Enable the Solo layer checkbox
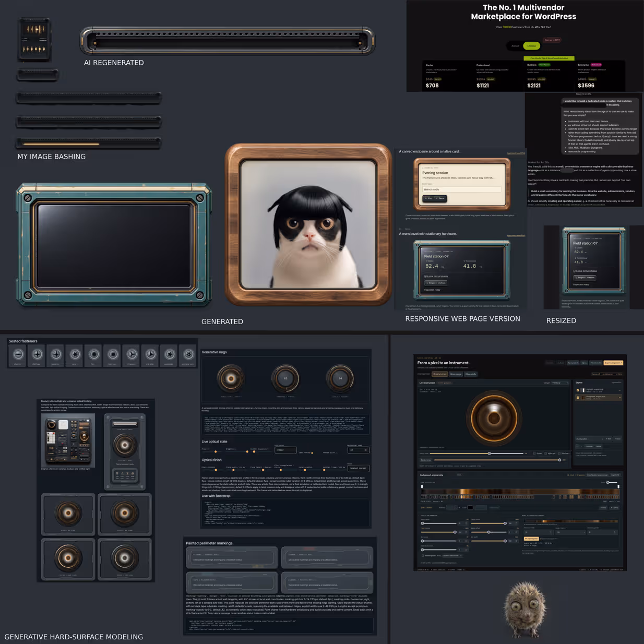644x644 pixels. 559,454
